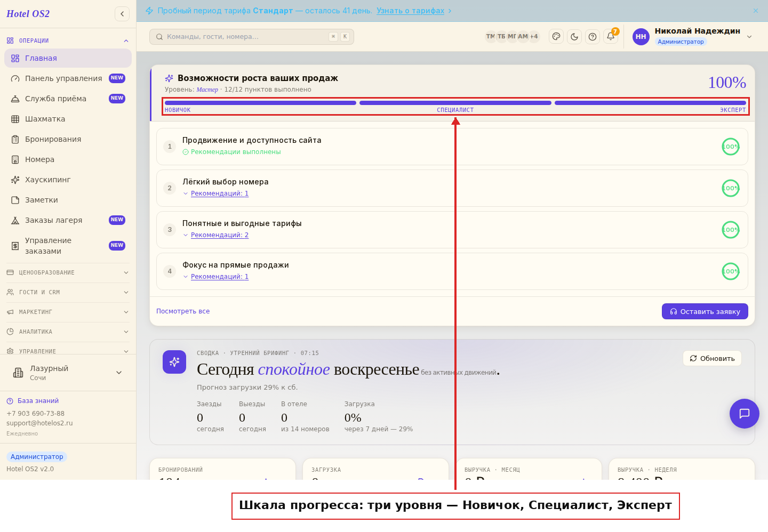The image size is (768, 532).
Task: Click the Панель управления gauge icon
Action: click(x=15, y=78)
